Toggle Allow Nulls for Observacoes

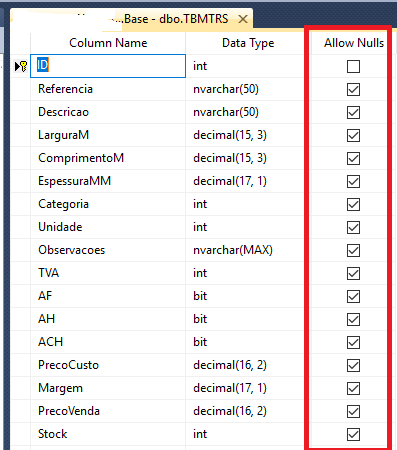(353, 250)
